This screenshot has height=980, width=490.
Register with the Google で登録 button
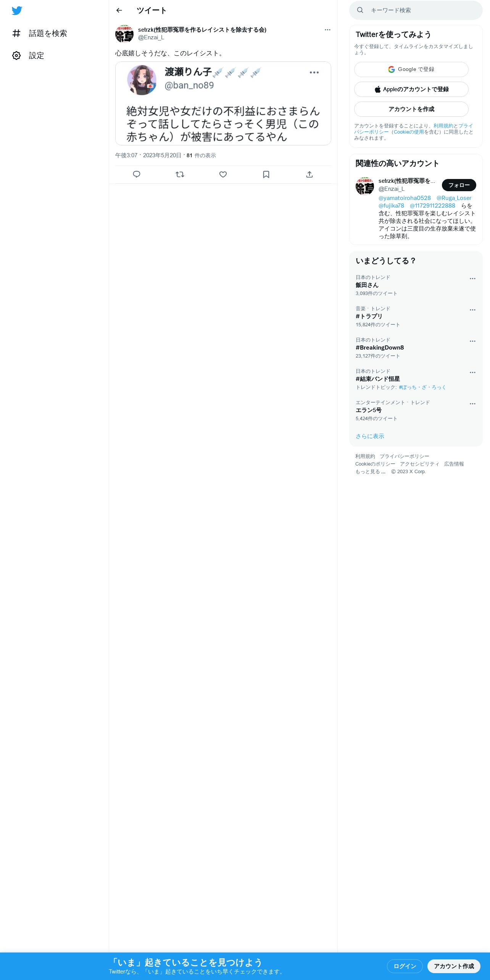(411, 69)
